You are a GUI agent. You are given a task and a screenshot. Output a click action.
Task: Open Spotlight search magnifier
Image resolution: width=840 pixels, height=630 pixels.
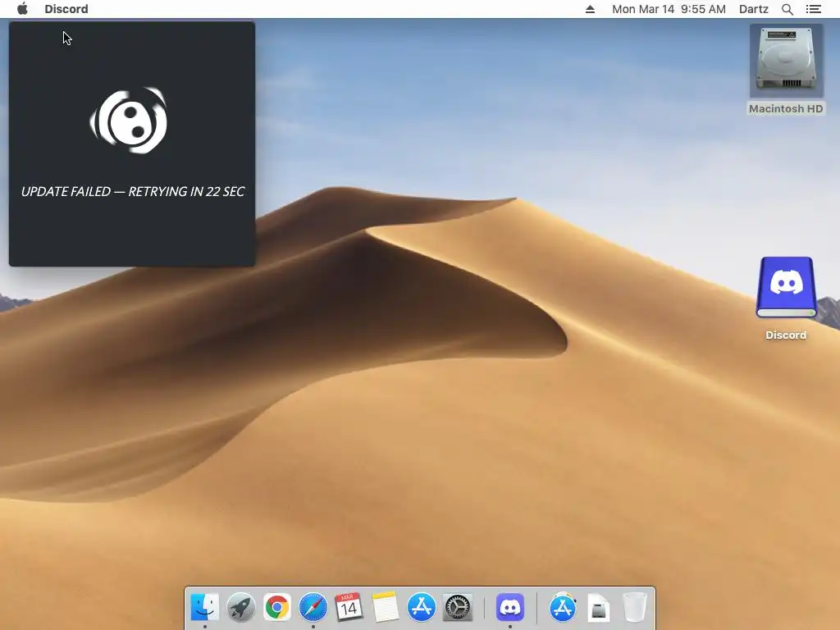[x=787, y=9]
